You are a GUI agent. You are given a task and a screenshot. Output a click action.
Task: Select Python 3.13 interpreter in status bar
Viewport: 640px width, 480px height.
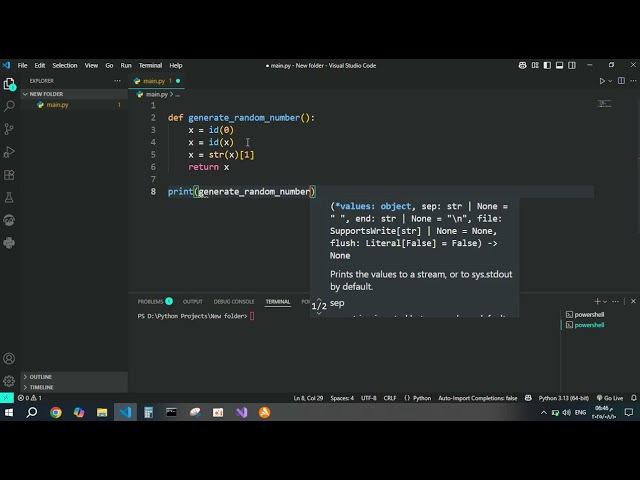coord(564,398)
